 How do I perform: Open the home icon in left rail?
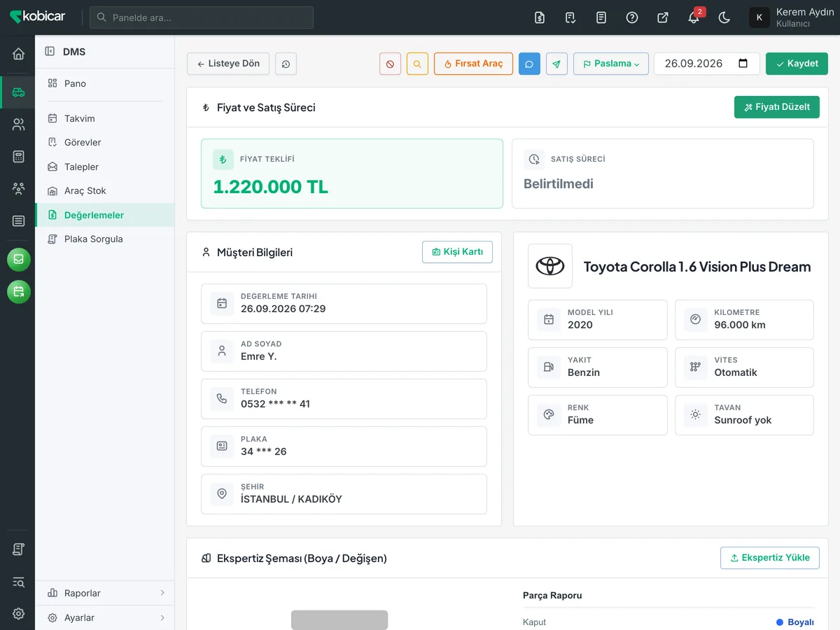click(x=18, y=54)
